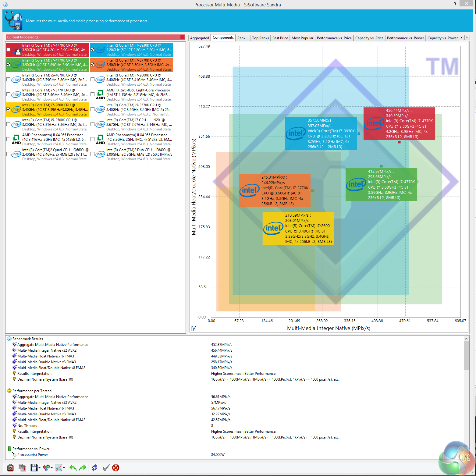Open the chart-type dropdown arrow
Image resolution: width=476 pixels, height=476 pixels.
[x=64, y=468]
